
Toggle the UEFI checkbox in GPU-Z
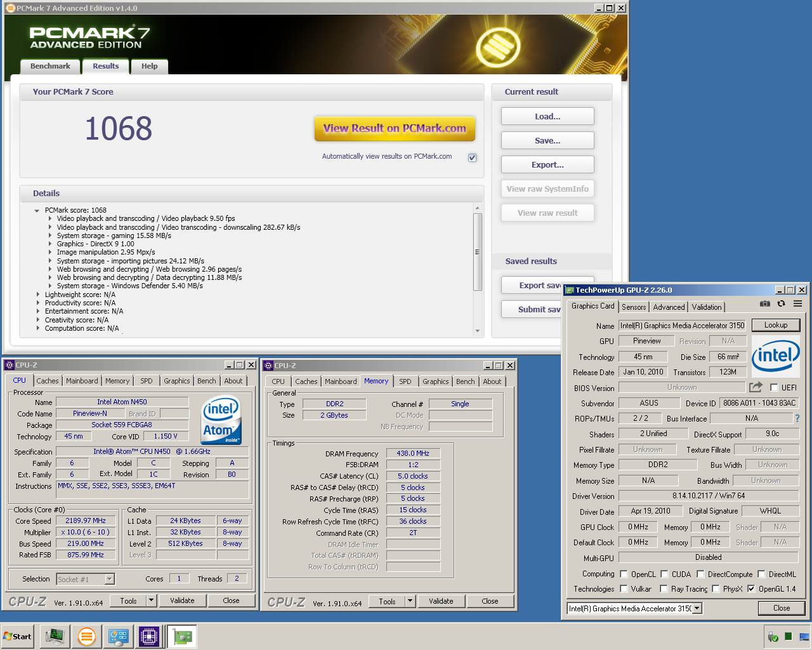click(x=774, y=387)
